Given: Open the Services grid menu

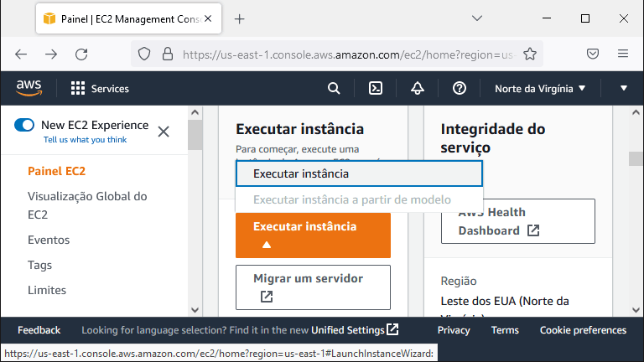Looking at the screenshot, I should coord(100,89).
